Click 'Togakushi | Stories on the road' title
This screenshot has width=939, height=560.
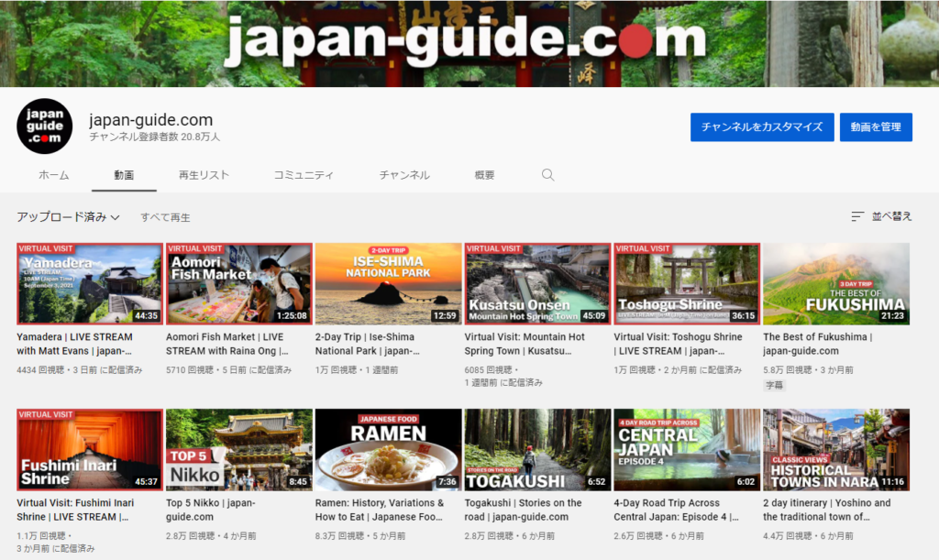tap(523, 510)
